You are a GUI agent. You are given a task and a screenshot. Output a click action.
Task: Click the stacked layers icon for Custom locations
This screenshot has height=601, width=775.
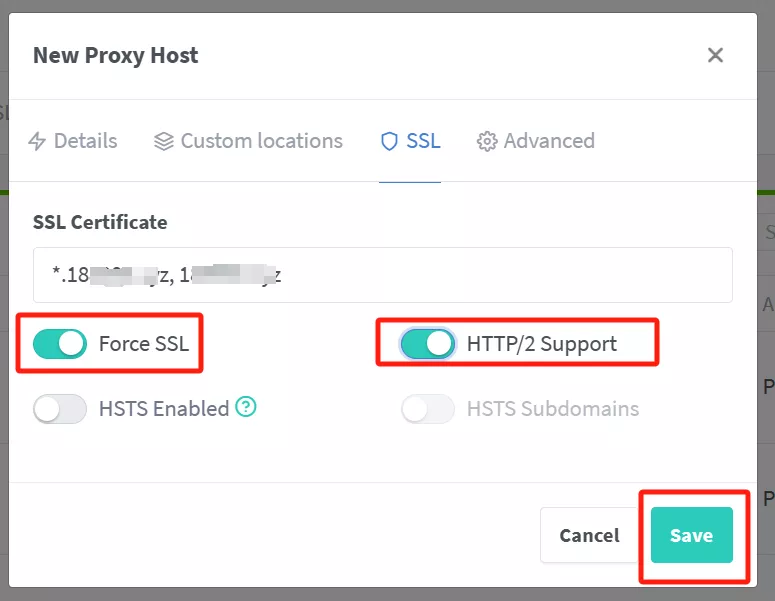[x=164, y=141]
